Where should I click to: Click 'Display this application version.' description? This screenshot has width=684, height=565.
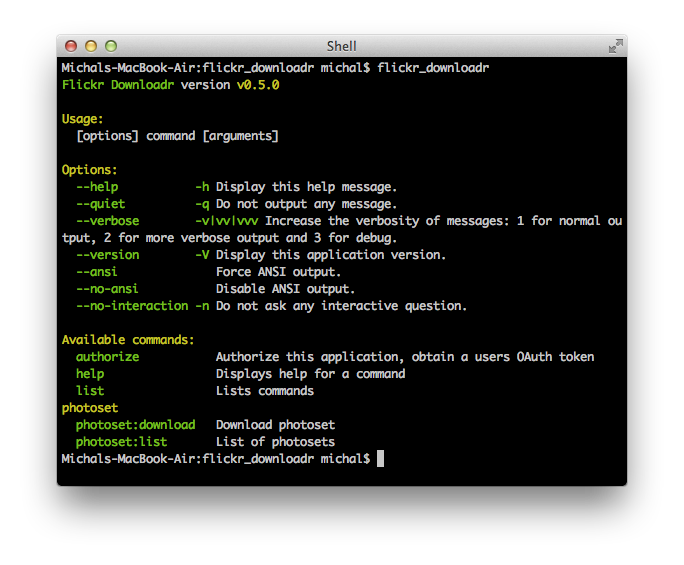tap(331, 255)
